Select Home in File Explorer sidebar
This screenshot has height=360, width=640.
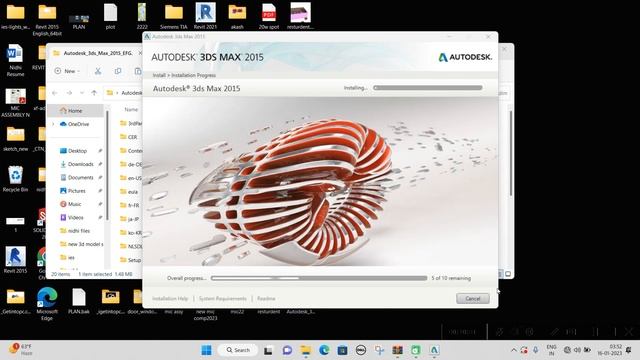pos(75,111)
